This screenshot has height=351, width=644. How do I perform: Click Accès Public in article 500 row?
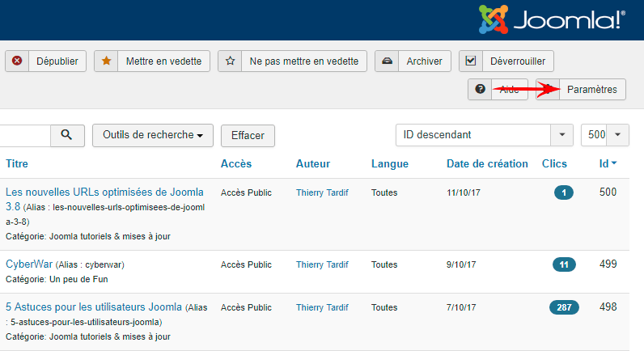point(246,192)
